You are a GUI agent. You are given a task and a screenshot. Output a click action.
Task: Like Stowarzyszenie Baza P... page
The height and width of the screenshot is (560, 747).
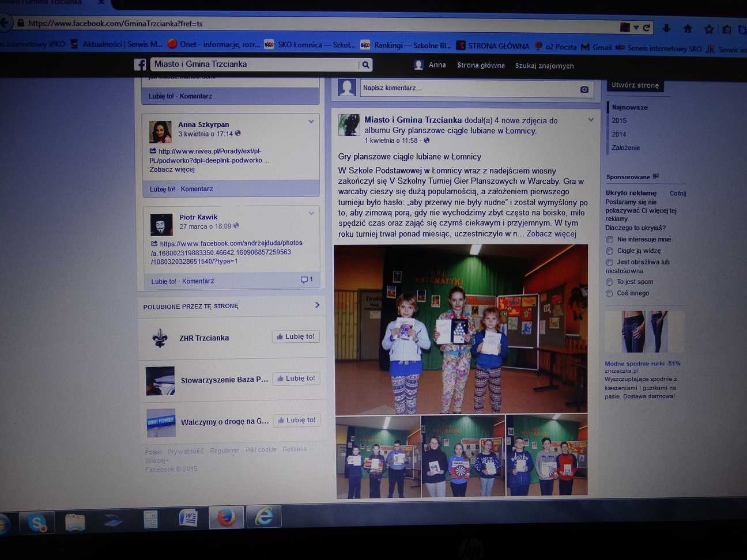coord(296,379)
